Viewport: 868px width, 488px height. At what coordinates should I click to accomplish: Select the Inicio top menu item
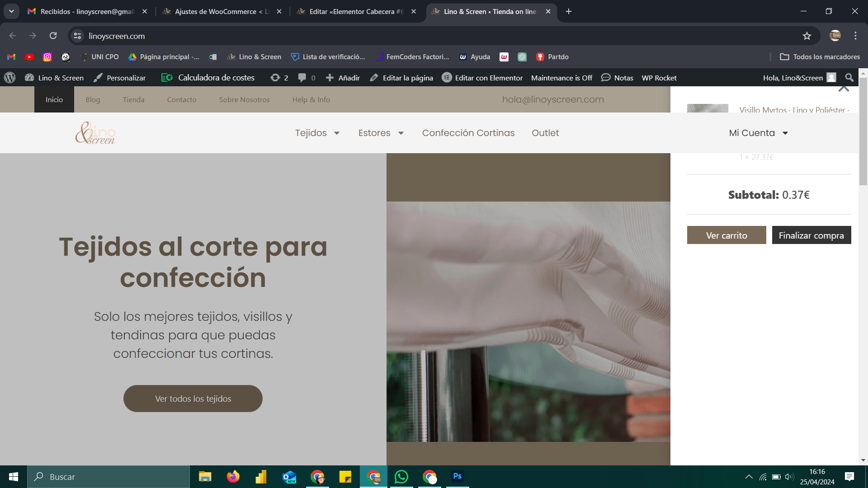click(x=54, y=99)
